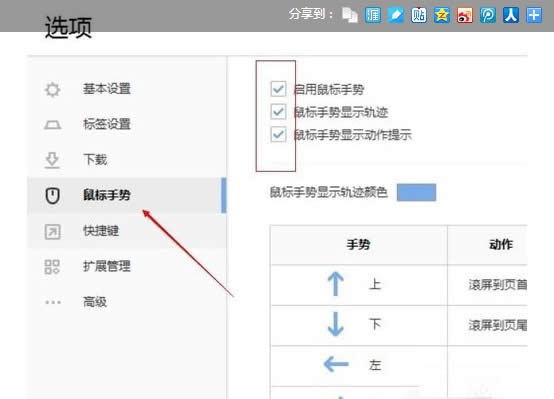Click the download arrow icon
The width and height of the screenshot is (554, 399).
[52, 160]
